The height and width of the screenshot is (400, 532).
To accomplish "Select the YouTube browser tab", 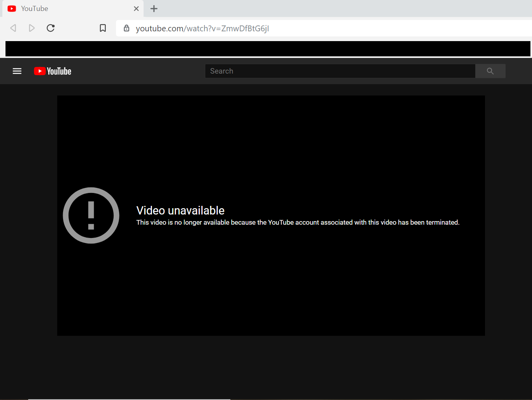I will click(x=73, y=9).
